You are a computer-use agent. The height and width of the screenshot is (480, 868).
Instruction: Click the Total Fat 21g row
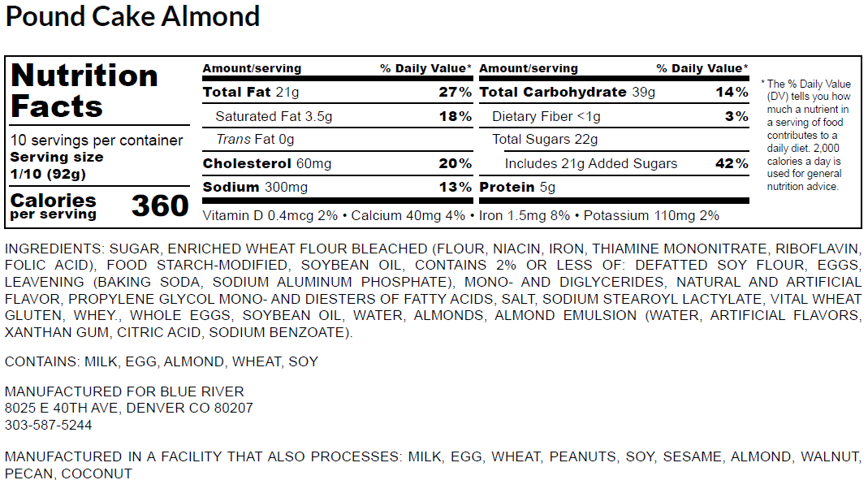251,93
